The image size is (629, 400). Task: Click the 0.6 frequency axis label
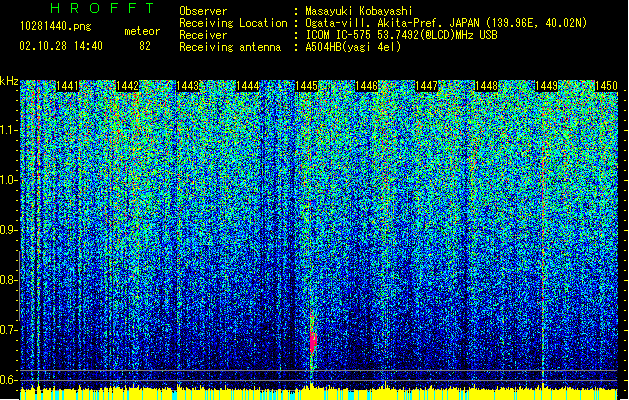8,380
